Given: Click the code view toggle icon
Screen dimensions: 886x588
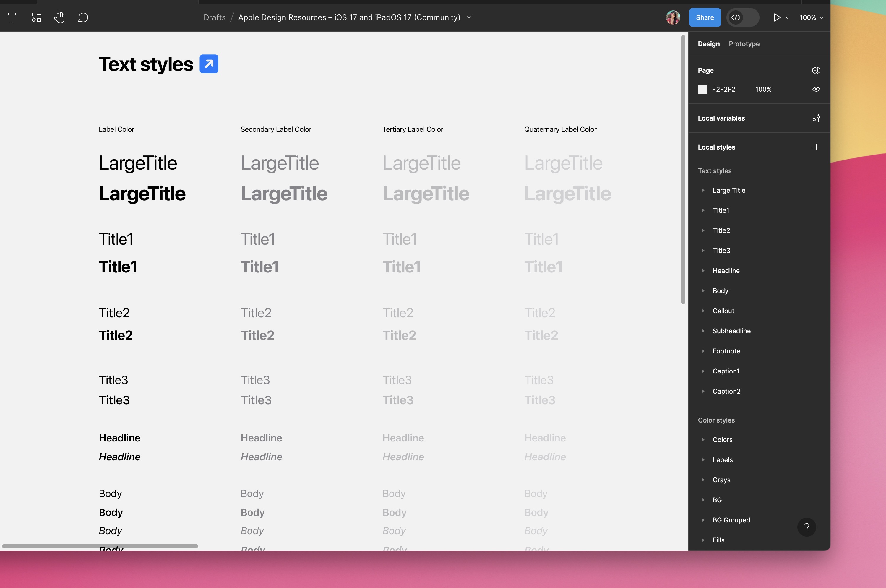Looking at the screenshot, I should point(736,17).
